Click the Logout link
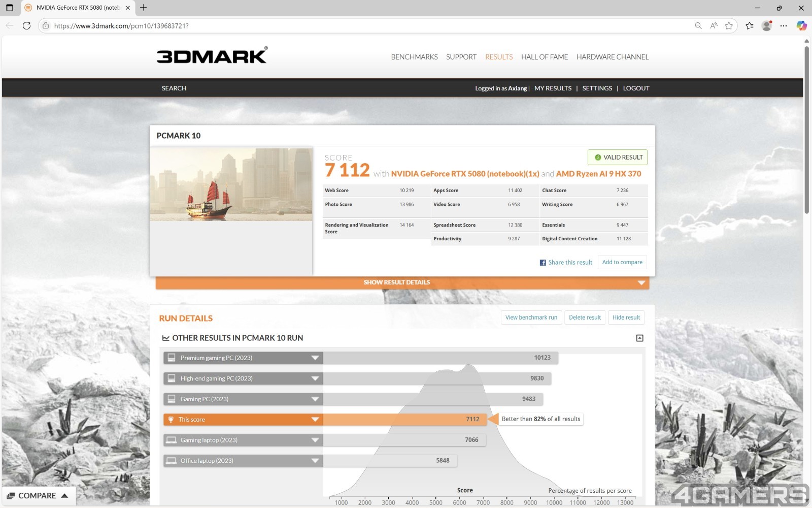Image resolution: width=812 pixels, height=508 pixels. [636, 88]
